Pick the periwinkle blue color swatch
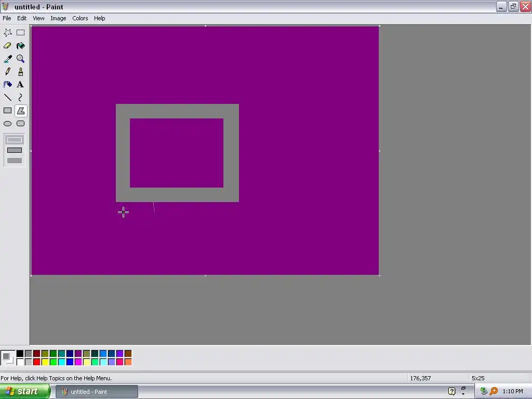The width and height of the screenshot is (532, 399). coord(112,362)
